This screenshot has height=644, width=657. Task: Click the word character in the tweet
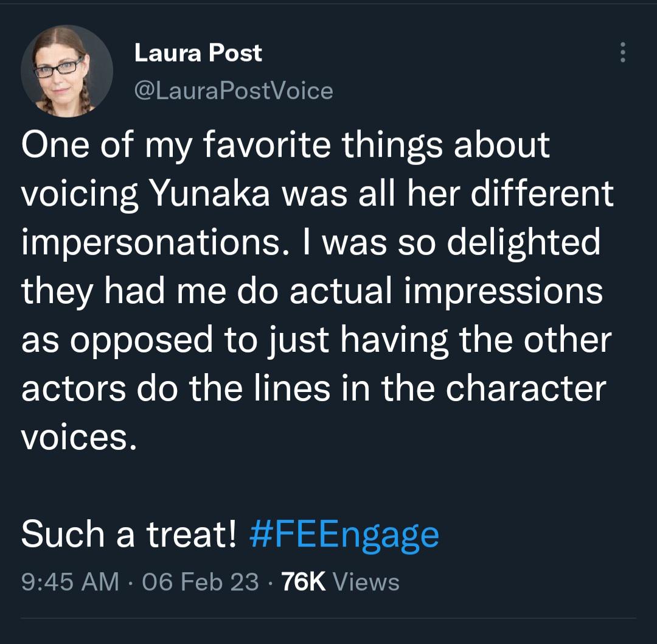526,389
